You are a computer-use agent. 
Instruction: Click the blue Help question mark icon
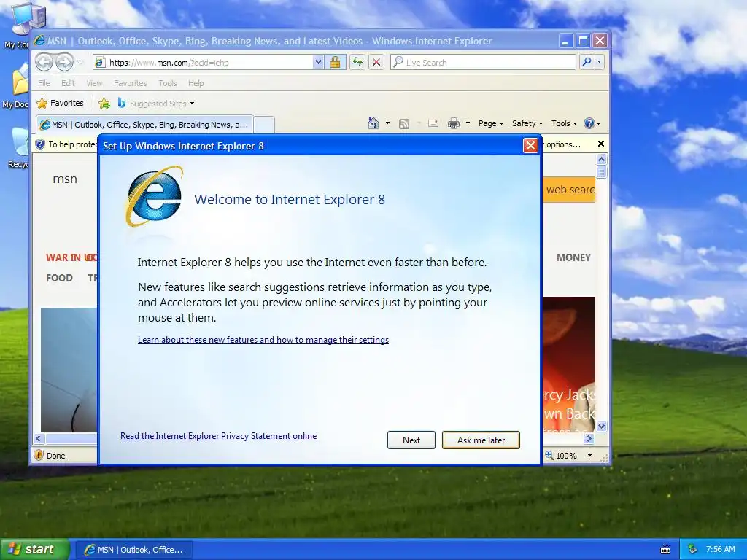coord(589,123)
